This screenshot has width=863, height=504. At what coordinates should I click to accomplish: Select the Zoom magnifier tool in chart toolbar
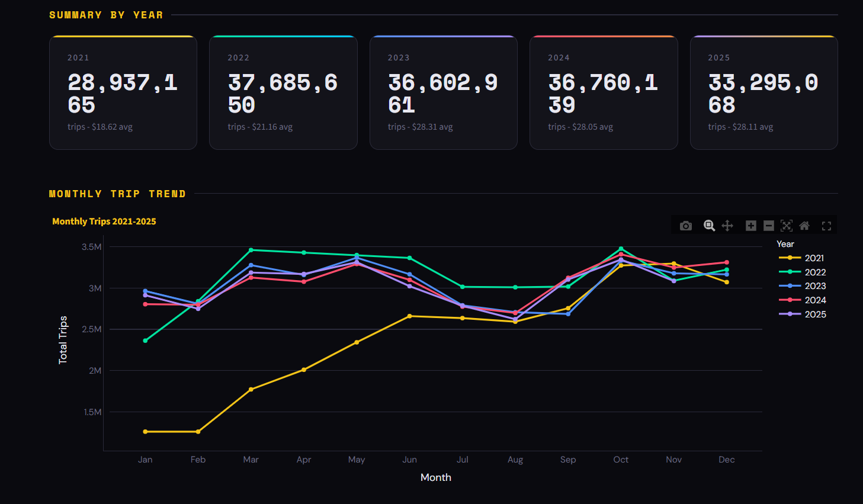709,226
